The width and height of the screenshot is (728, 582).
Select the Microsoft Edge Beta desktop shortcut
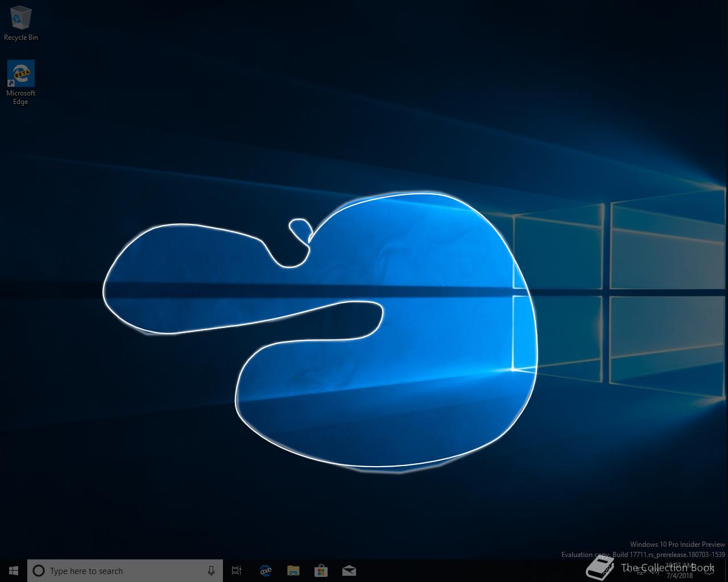coord(21,82)
